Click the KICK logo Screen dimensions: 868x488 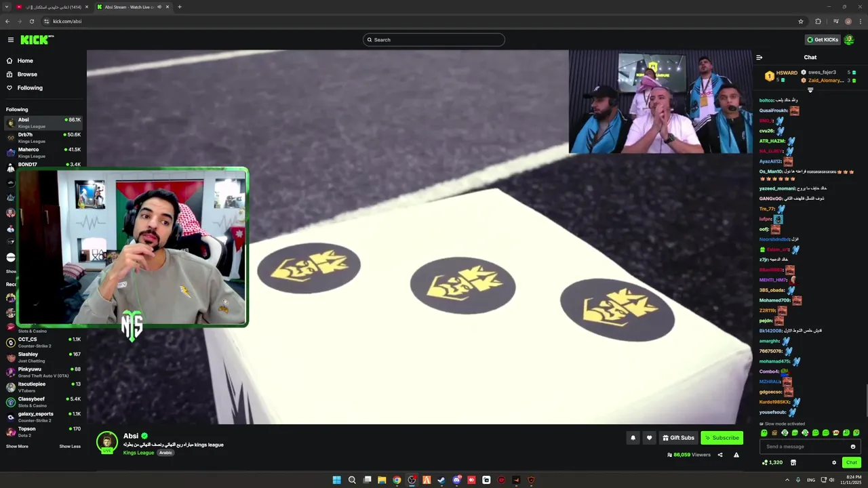click(37, 40)
